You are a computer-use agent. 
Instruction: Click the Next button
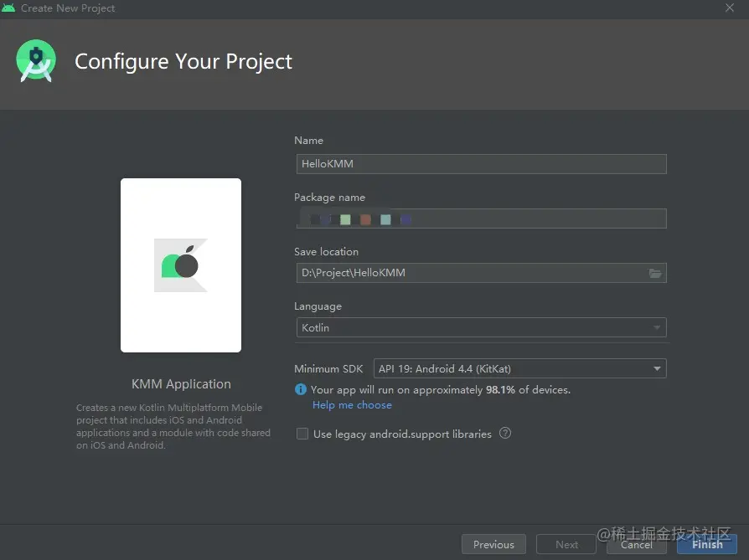click(566, 544)
